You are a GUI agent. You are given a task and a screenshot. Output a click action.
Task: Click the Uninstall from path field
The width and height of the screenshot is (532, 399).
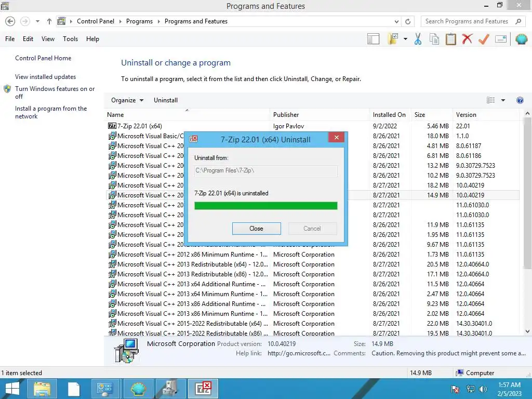266,170
